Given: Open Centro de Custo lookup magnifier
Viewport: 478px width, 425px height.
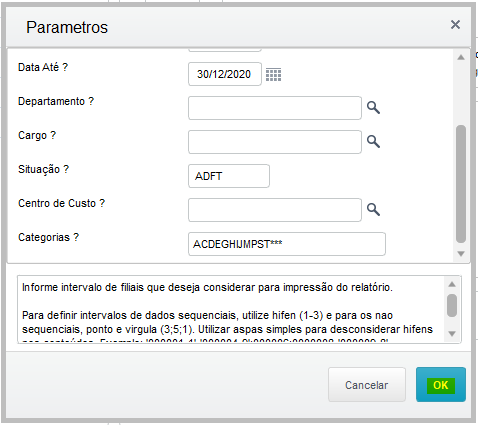Looking at the screenshot, I should click(x=373, y=210).
